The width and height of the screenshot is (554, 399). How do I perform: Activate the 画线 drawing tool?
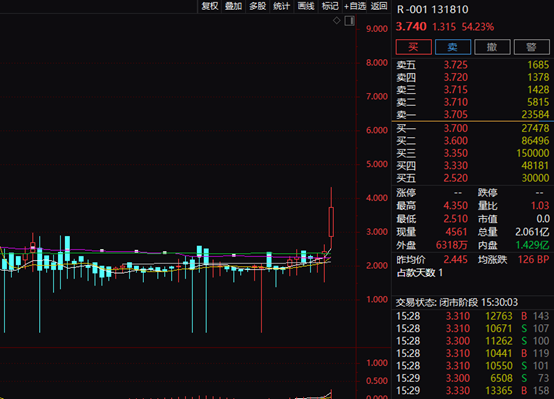pyautogui.click(x=306, y=6)
